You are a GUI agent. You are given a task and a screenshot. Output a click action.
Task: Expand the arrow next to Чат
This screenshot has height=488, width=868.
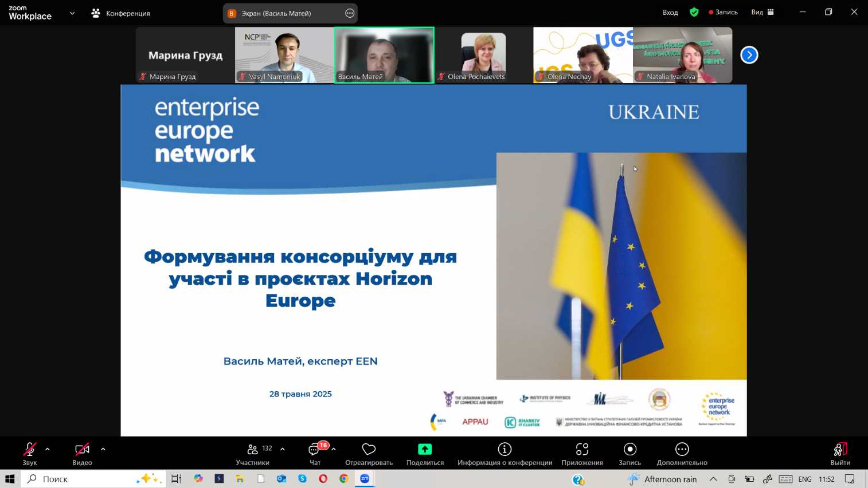click(334, 449)
